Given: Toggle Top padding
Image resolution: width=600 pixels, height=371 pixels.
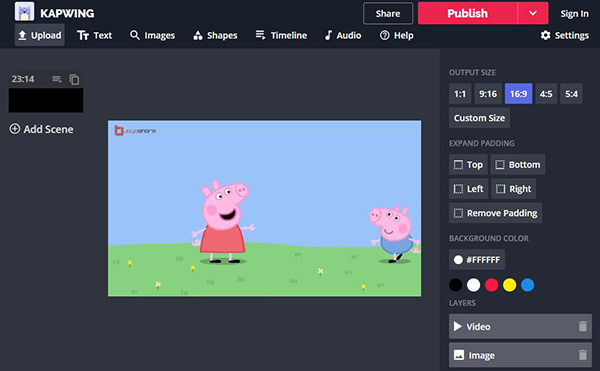Looking at the screenshot, I should [468, 164].
